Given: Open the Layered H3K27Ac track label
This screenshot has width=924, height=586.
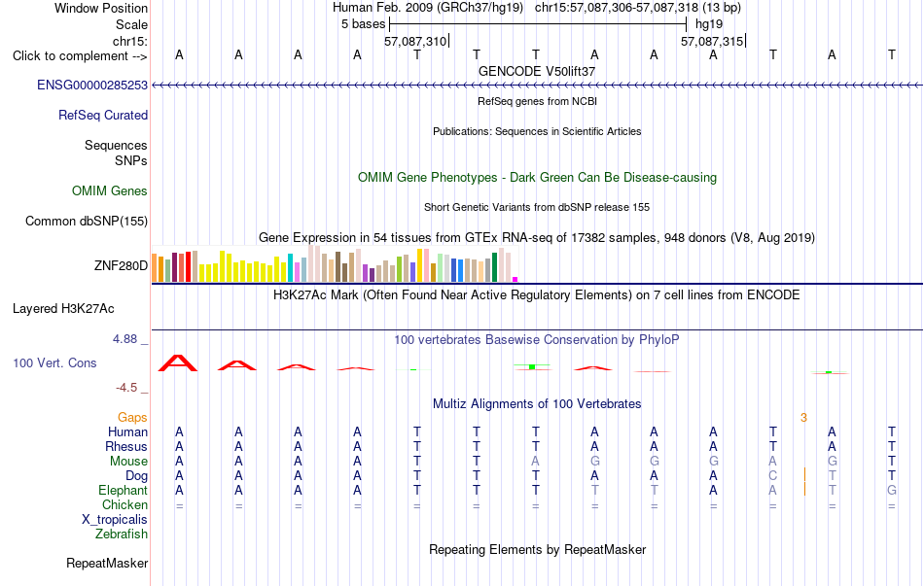Looking at the screenshot, I should click(x=63, y=309).
